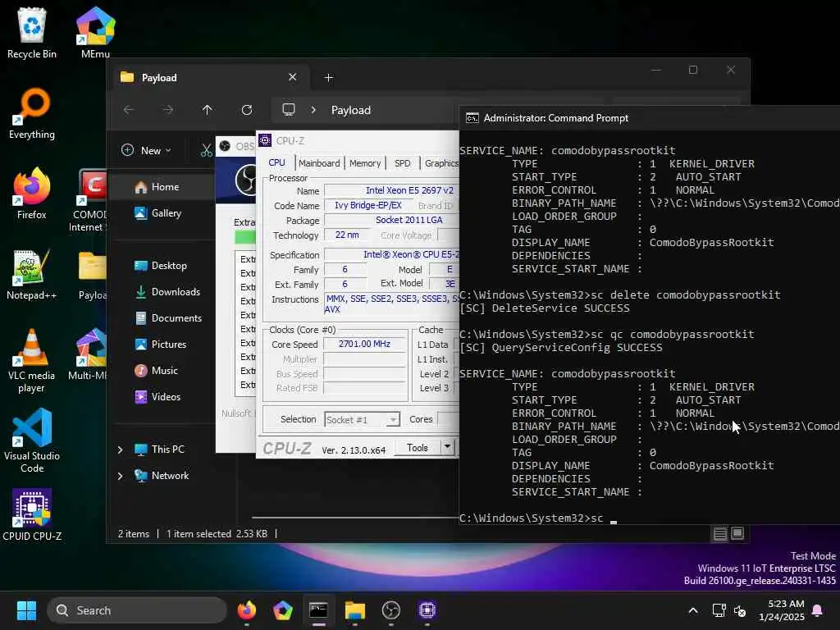Open Pictures in Explorer sidebar

[162, 345]
